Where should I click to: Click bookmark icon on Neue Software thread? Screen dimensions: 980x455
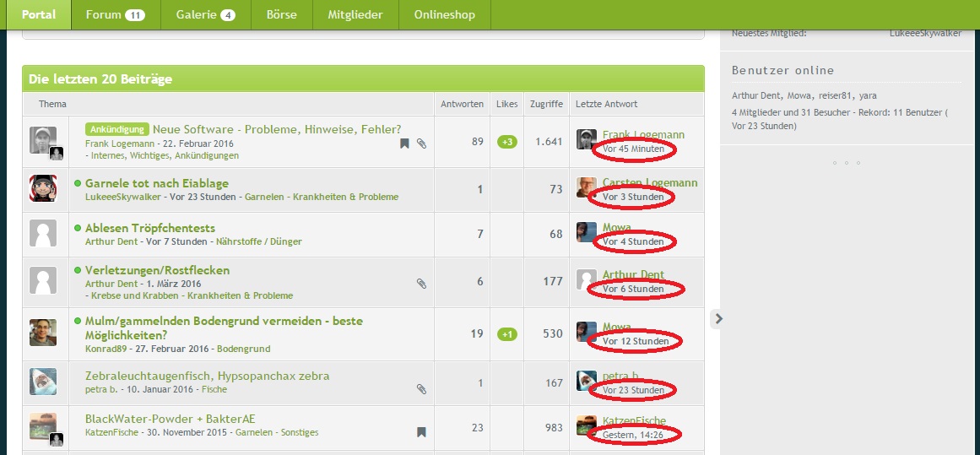tap(404, 144)
